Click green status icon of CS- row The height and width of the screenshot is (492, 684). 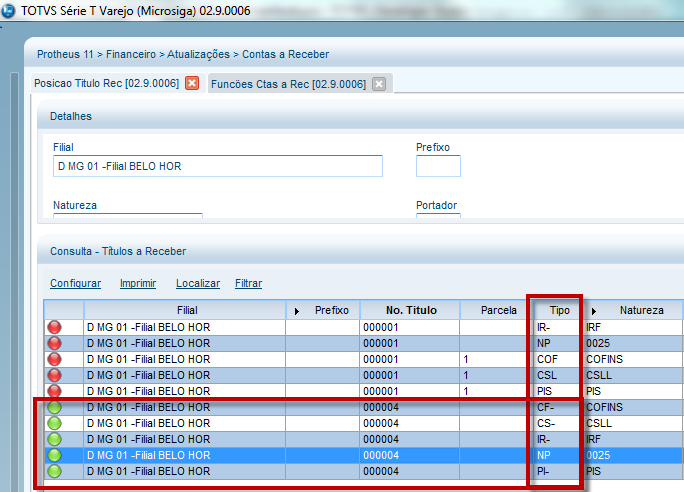tap(55, 423)
